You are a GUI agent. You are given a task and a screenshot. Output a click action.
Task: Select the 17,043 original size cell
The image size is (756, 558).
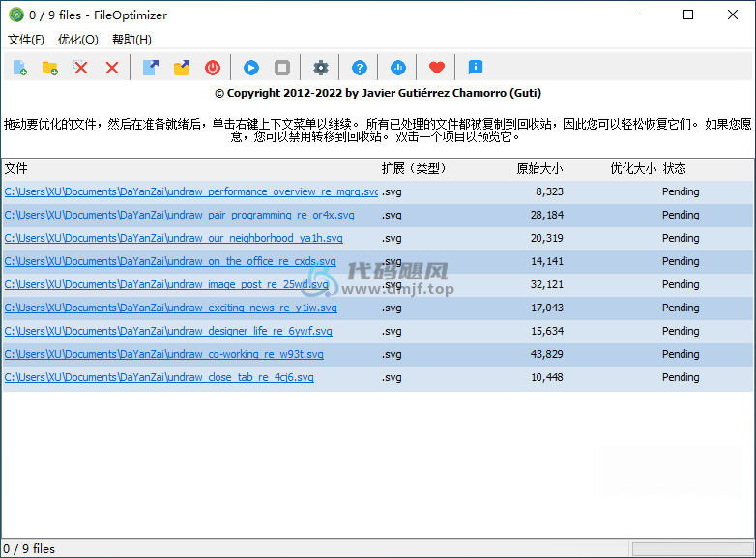pos(547,308)
